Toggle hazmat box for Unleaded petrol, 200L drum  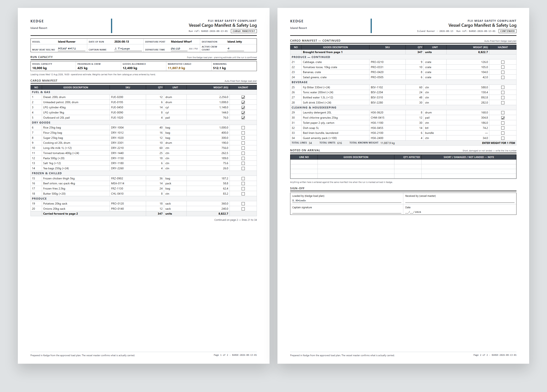tap(243, 102)
